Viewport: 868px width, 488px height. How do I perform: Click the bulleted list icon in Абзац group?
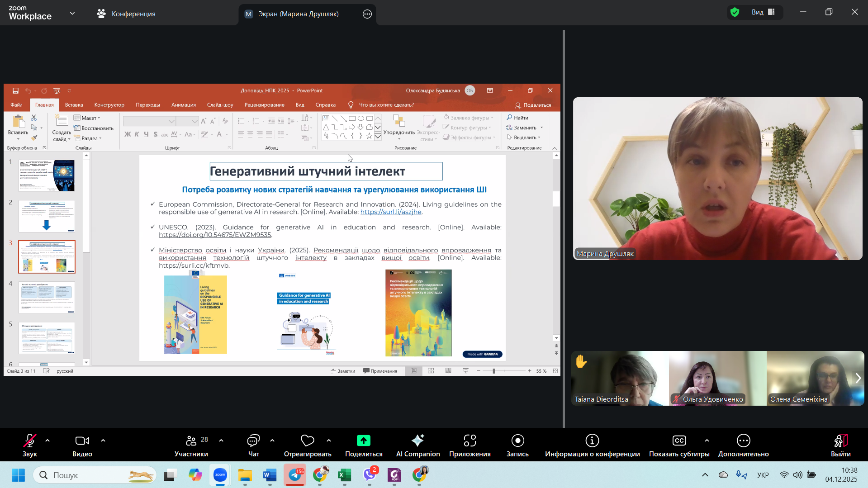(242, 120)
